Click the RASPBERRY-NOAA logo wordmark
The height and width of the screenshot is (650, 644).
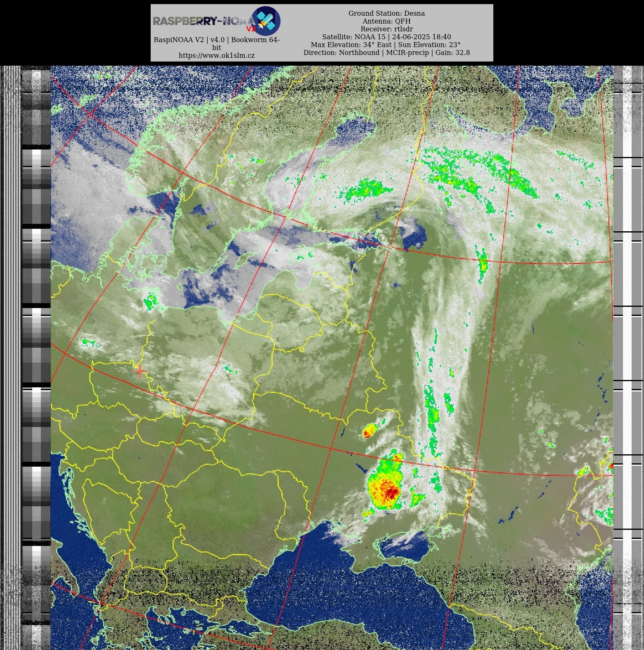[204, 21]
